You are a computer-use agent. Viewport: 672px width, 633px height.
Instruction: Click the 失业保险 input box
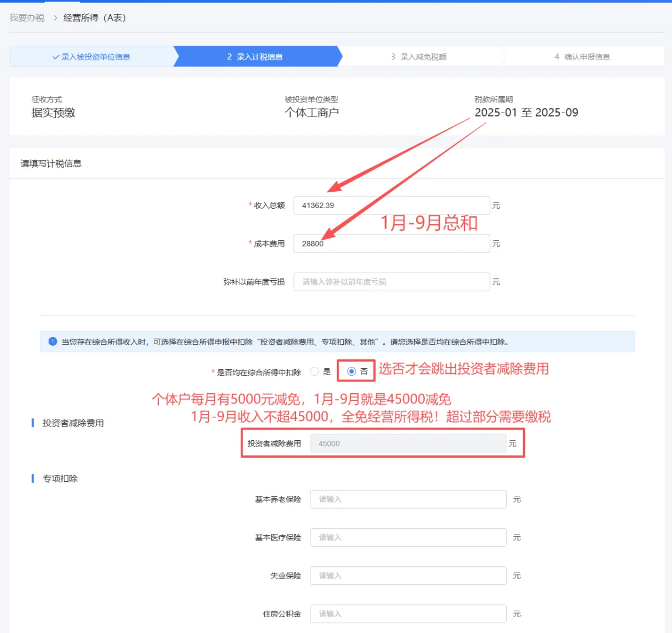(407, 575)
